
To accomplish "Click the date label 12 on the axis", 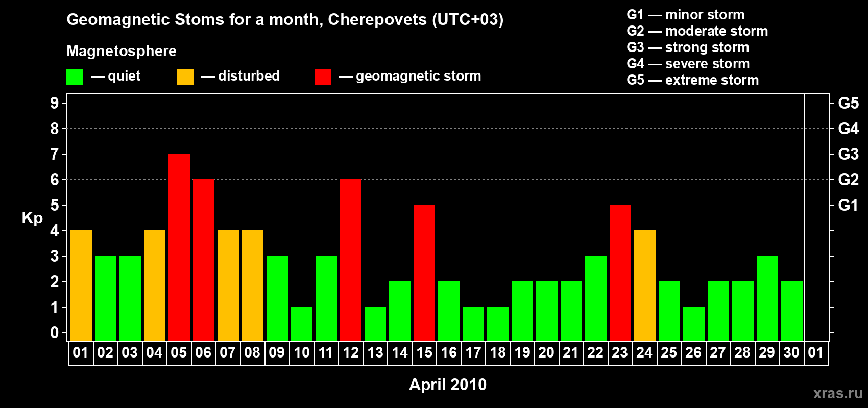I will (351, 353).
